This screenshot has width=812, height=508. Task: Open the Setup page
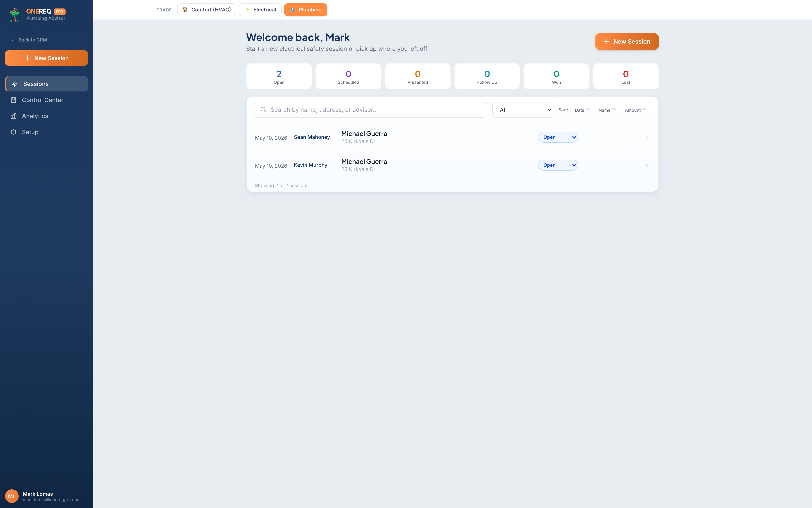46,132
